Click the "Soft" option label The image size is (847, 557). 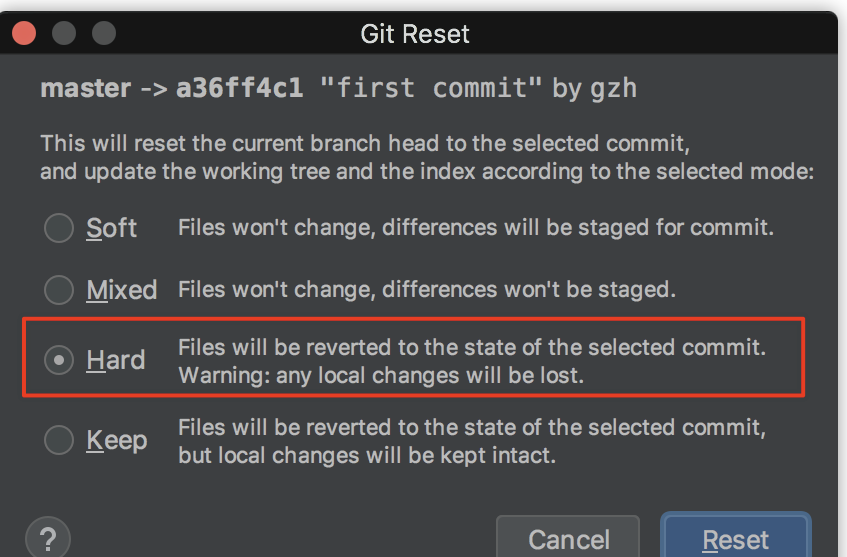pos(111,228)
